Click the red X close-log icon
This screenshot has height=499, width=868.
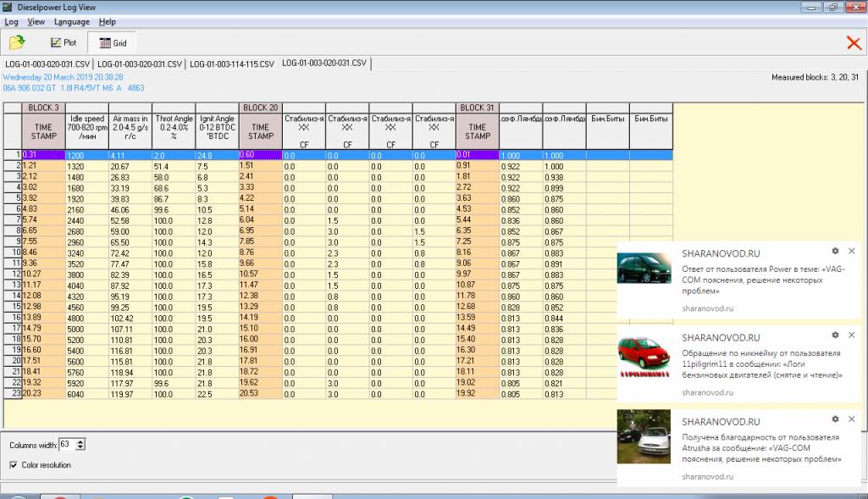[854, 43]
